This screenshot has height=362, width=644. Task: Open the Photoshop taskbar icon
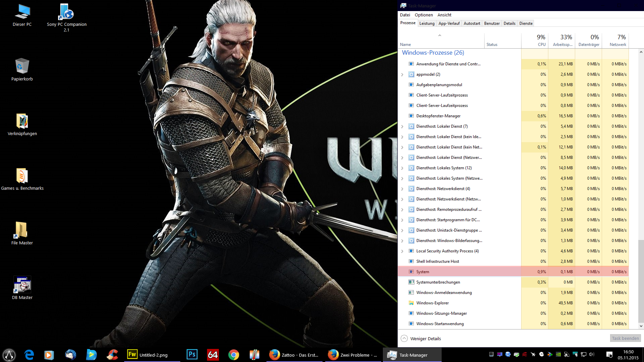tap(192, 355)
